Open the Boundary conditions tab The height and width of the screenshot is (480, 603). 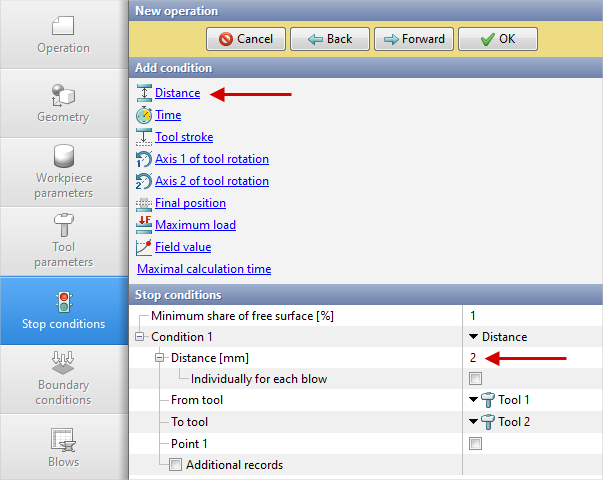(64, 379)
